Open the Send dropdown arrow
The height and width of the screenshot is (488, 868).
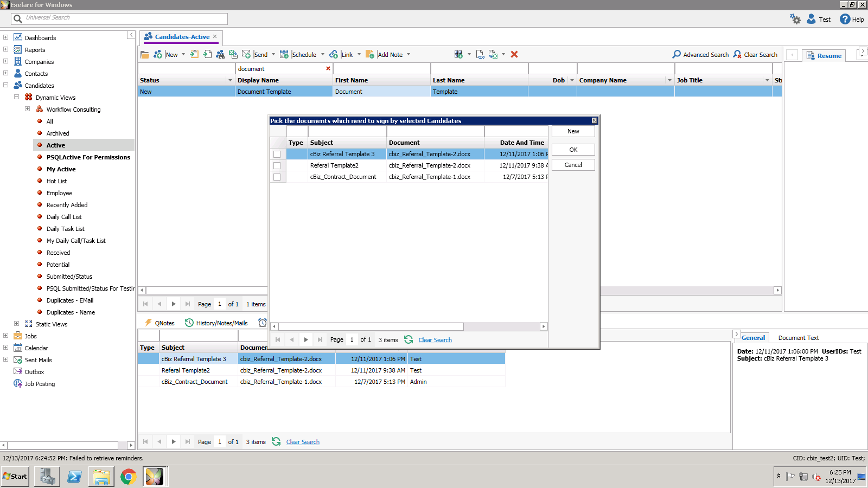click(x=273, y=54)
